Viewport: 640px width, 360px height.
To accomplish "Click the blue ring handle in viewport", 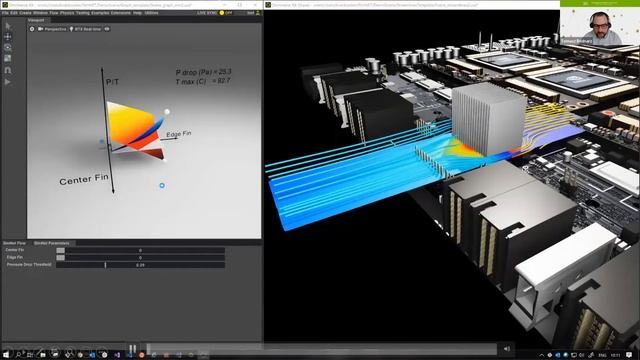I will click(162, 185).
